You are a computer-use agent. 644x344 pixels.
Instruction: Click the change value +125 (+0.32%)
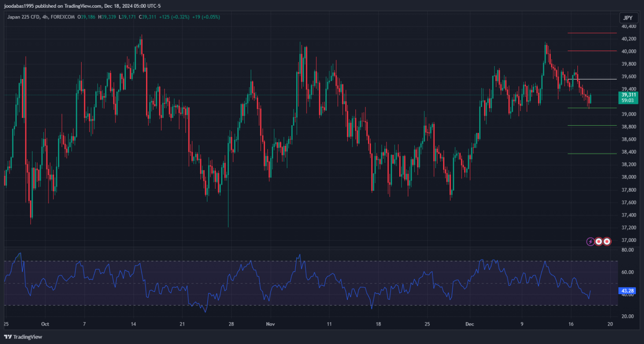tap(174, 17)
